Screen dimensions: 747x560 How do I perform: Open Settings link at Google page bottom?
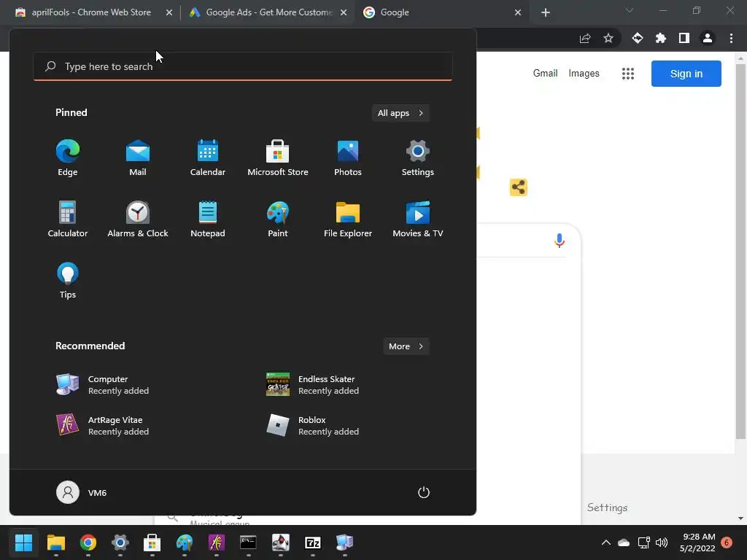(x=607, y=507)
